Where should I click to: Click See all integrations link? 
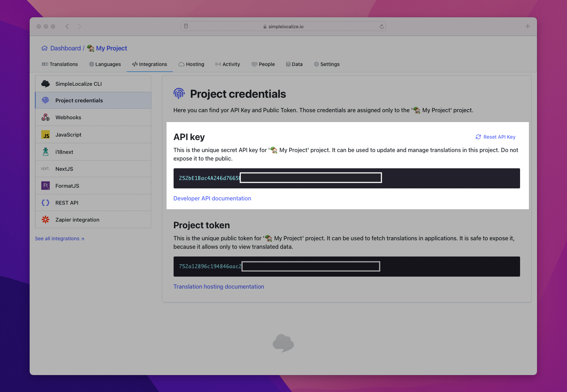[60, 239]
